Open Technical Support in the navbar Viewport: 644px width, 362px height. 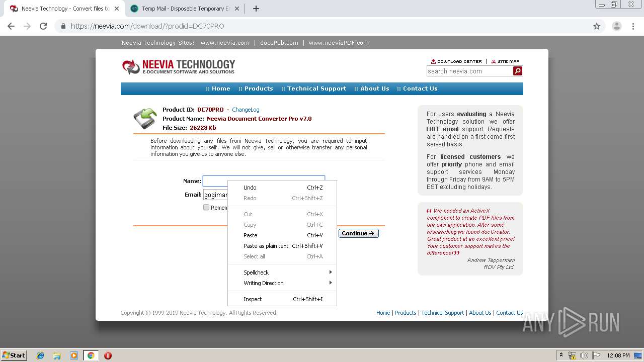[x=313, y=88]
